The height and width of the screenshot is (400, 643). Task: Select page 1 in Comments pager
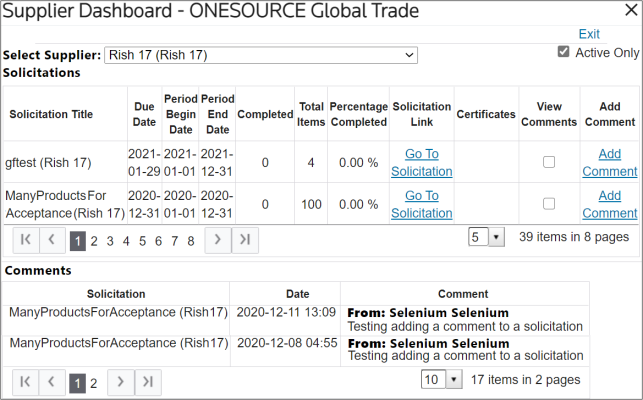(x=78, y=383)
